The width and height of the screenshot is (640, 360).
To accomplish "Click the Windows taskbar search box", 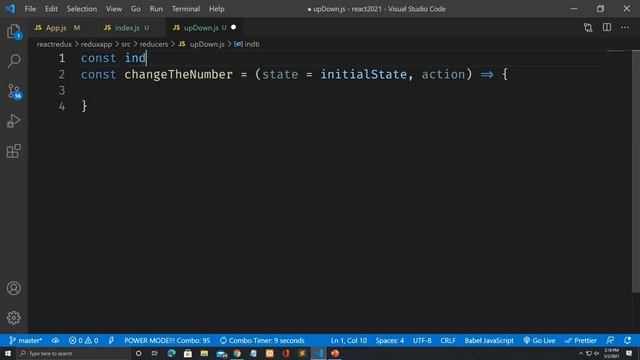I will tap(73, 353).
